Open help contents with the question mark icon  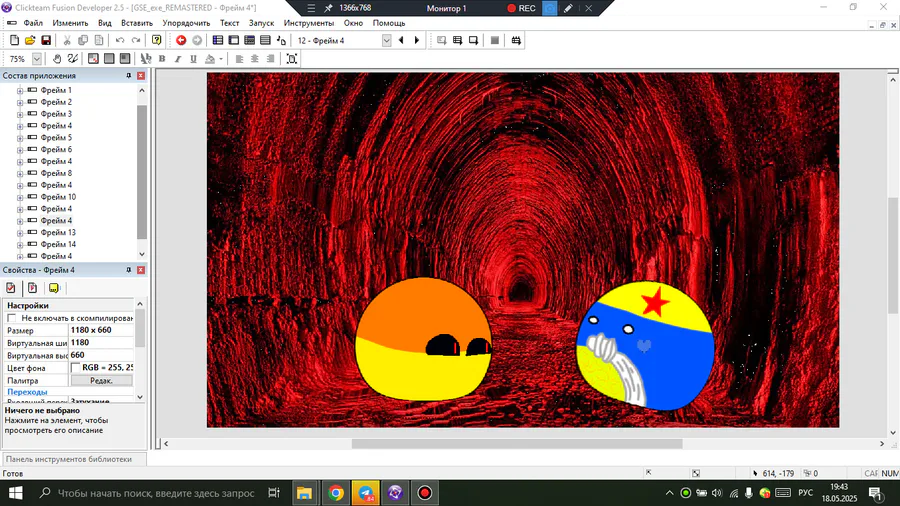(156, 40)
